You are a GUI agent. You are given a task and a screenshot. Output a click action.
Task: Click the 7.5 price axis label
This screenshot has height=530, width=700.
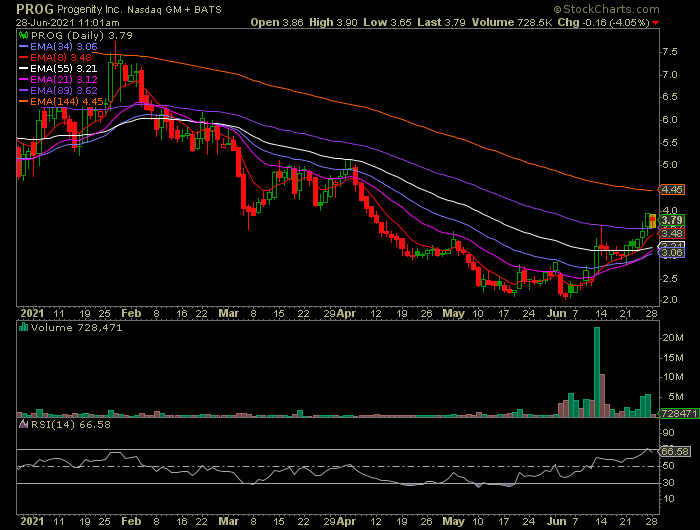[x=670, y=52]
